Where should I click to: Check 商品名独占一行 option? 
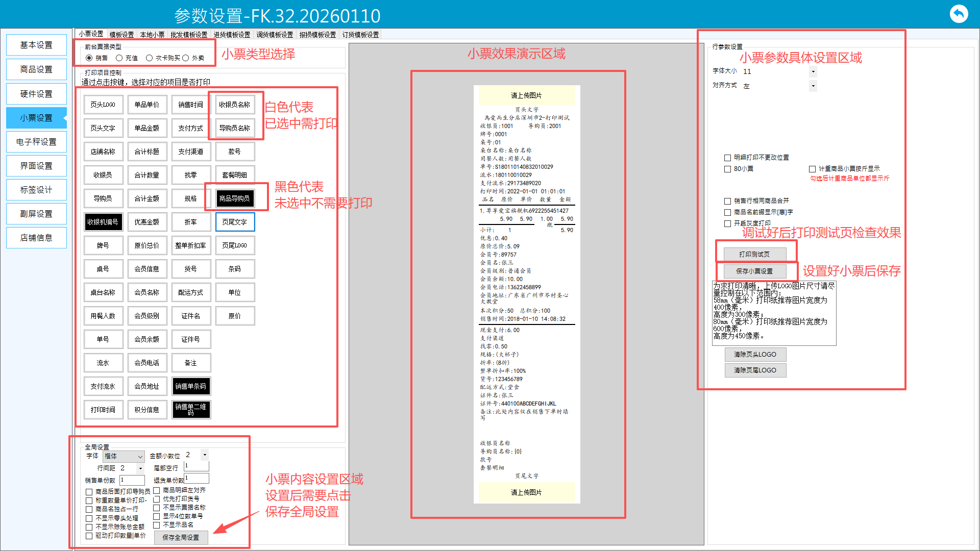point(89,509)
